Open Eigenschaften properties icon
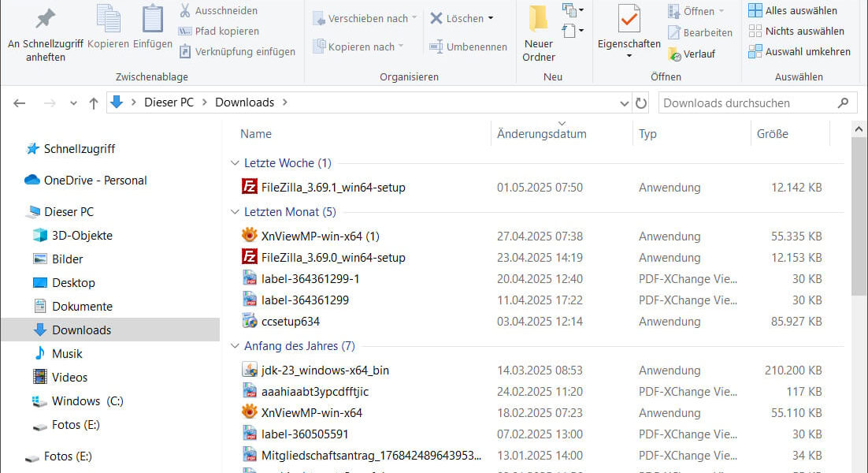Viewport: 868px width, 473px height. 629,19
